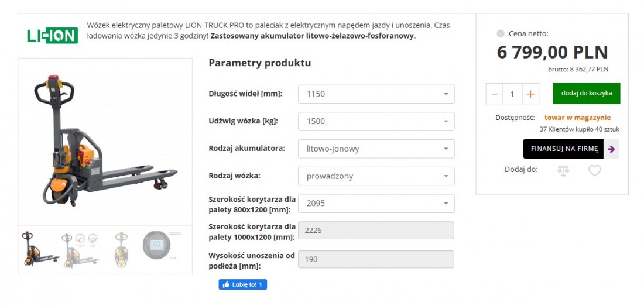
Task: Click the FINANSUJ NA FIRMĘ button
Action: coord(563,149)
